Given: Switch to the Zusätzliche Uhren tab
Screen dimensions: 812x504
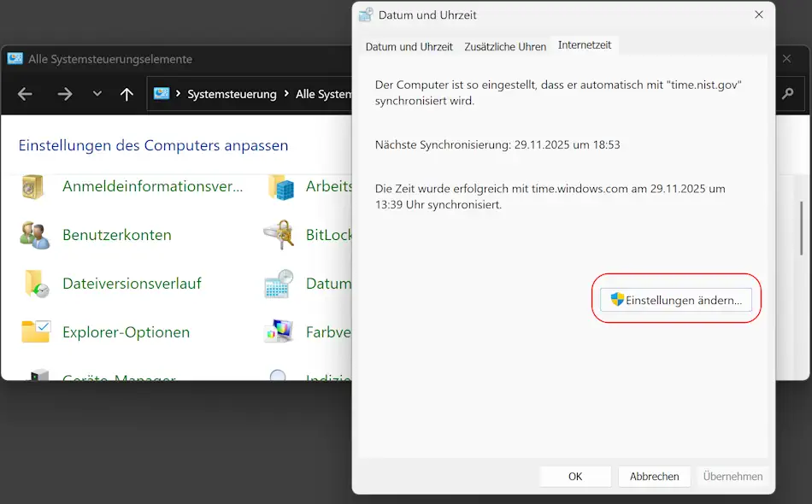Looking at the screenshot, I should click(x=504, y=46).
